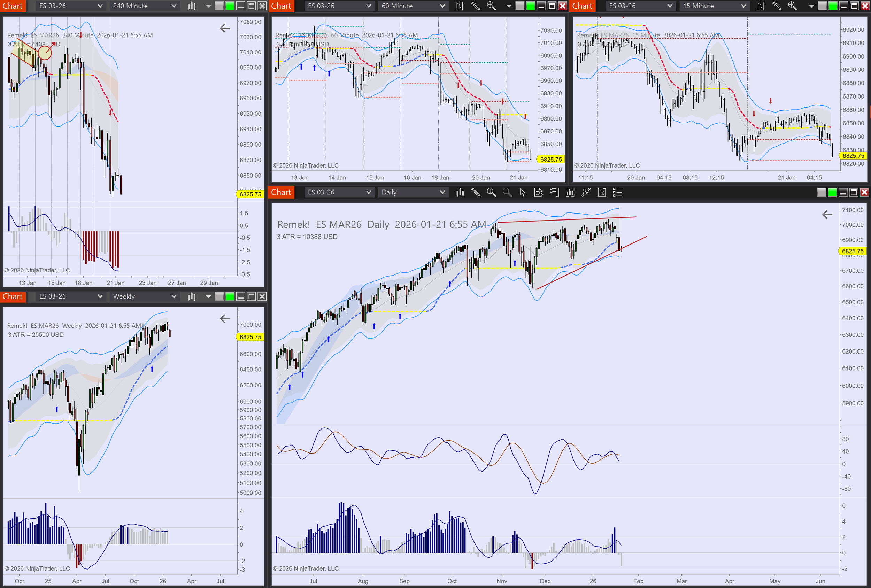The width and height of the screenshot is (871, 588).
Task: Toggle green link button on Daily chart
Action: (832, 192)
